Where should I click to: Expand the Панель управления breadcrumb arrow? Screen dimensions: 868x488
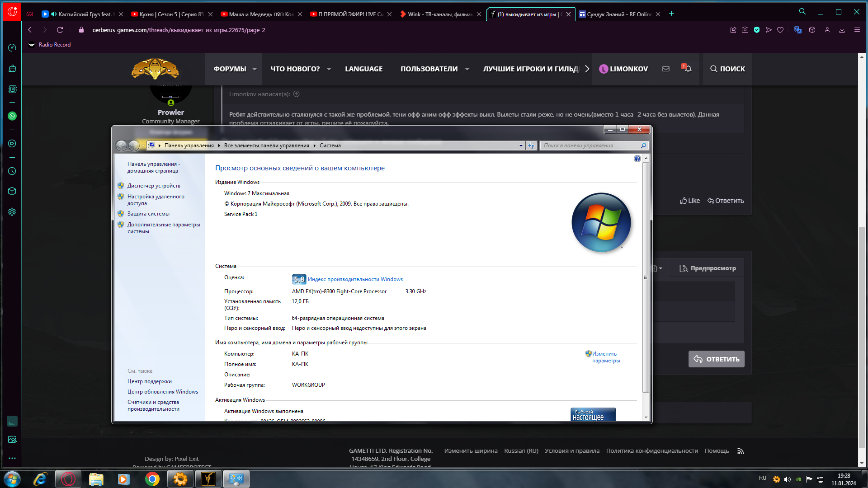click(219, 145)
